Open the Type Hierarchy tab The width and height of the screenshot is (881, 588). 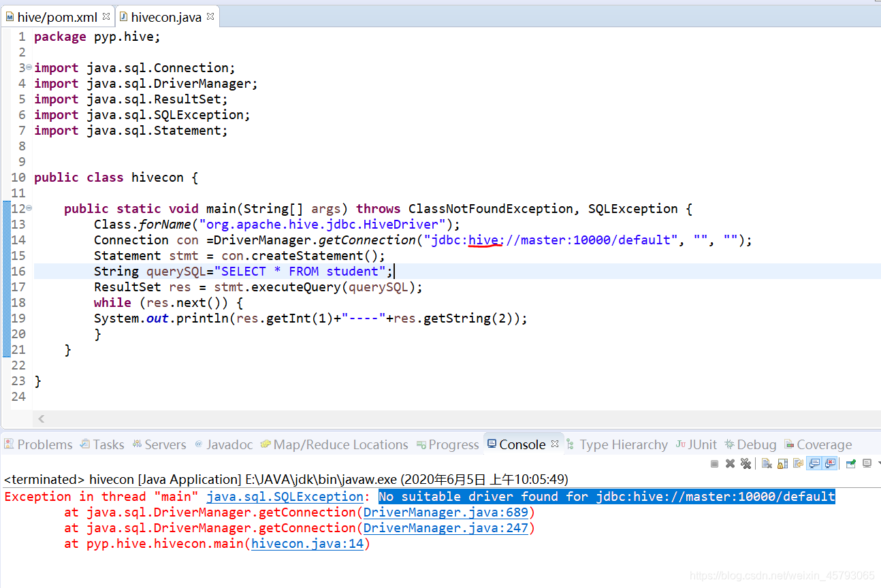(x=617, y=444)
